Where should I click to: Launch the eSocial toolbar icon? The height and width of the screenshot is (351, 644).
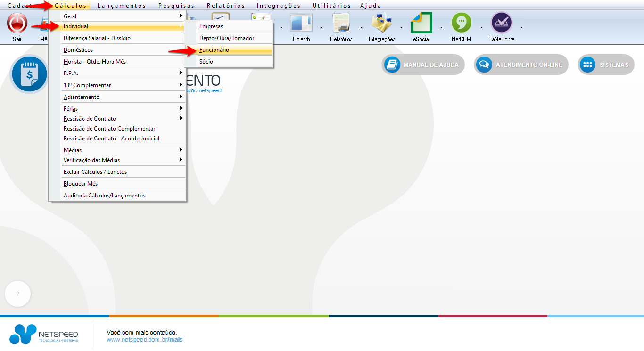coord(421,23)
